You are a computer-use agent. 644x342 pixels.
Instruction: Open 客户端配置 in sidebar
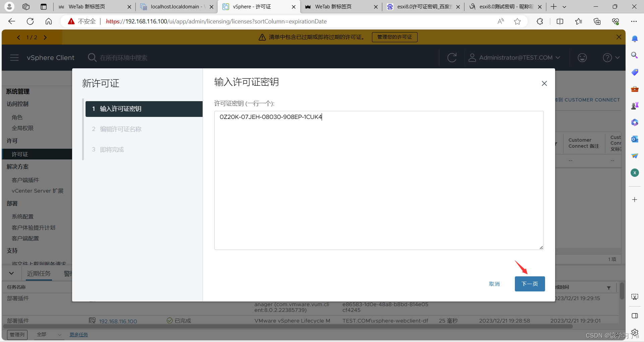tap(25, 238)
